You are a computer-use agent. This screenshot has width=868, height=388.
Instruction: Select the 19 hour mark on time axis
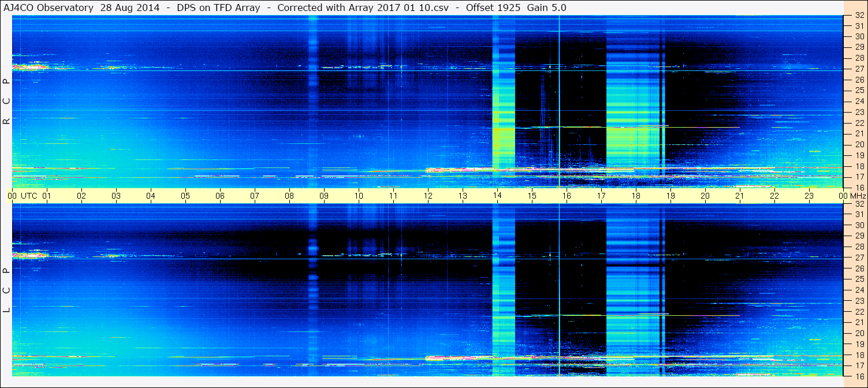pos(670,196)
